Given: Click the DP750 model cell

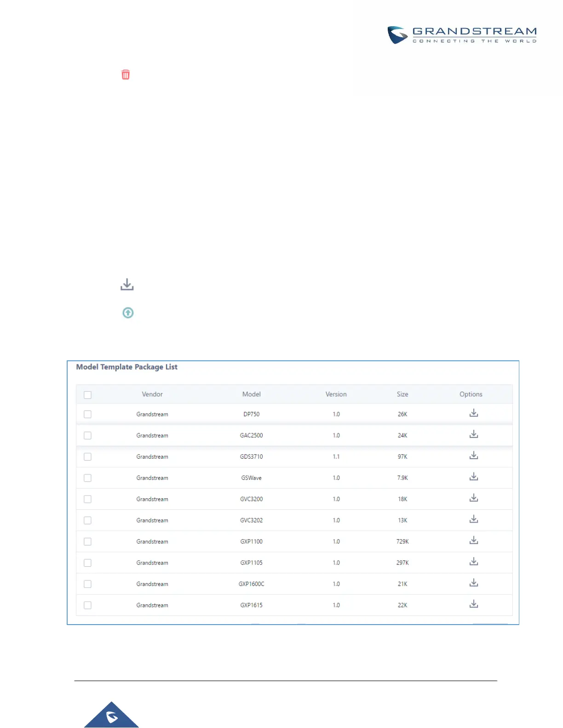Looking at the screenshot, I should [252, 414].
